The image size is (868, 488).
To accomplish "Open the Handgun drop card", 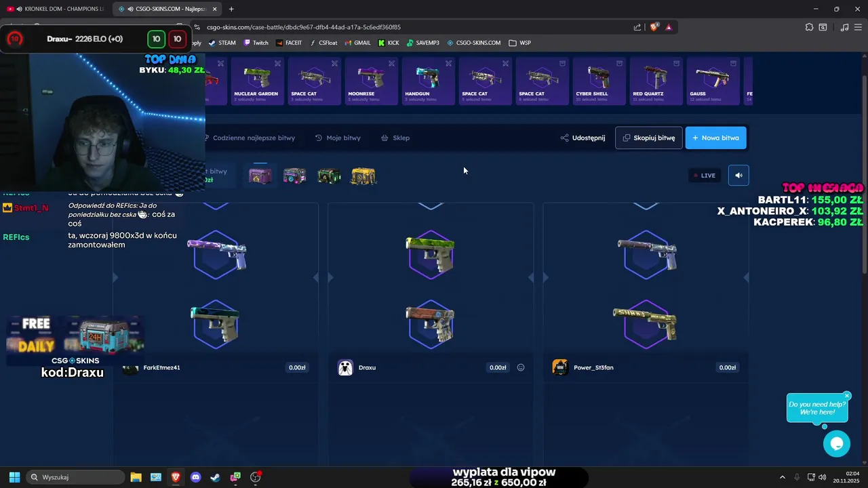I will 427,81.
